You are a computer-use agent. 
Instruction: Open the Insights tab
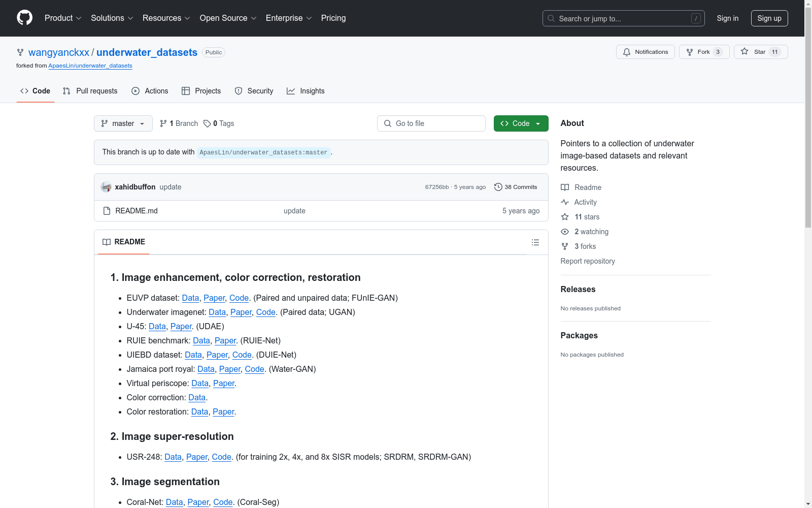coord(306,91)
